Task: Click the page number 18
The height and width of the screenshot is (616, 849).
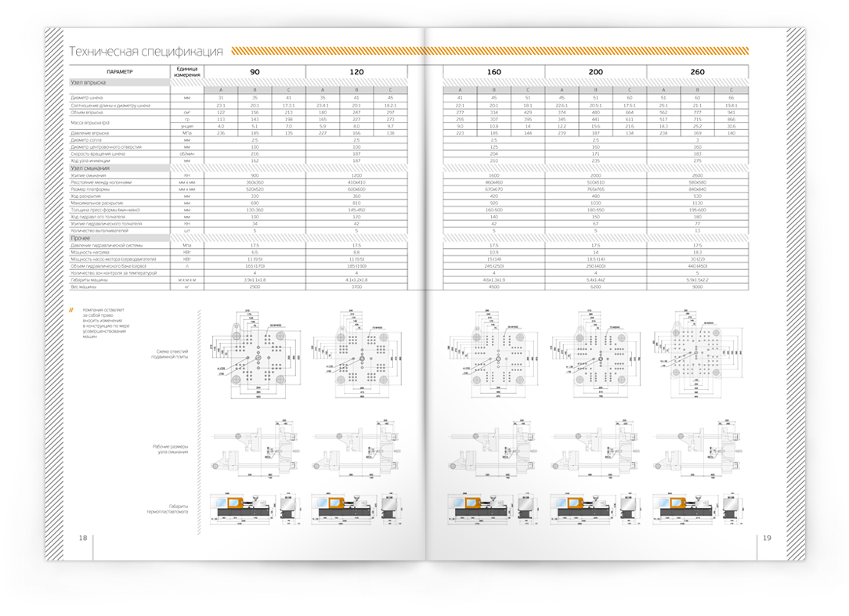Action: (82, 538)
